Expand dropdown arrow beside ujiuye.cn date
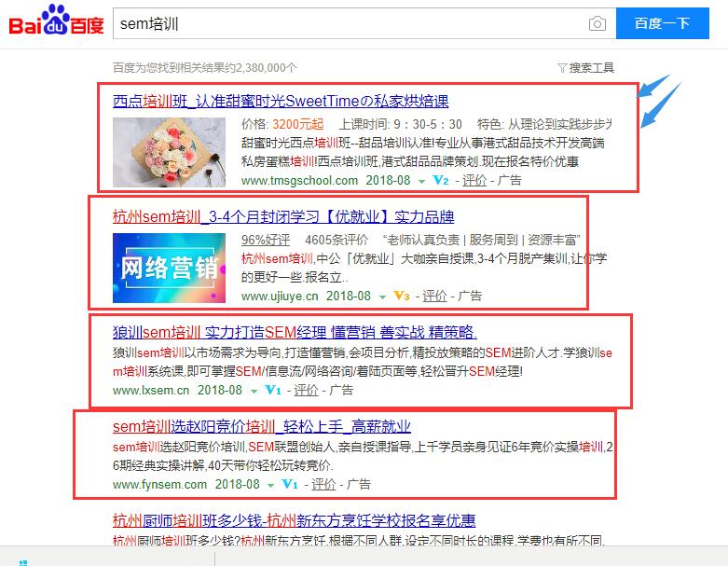Screen dimensions: 728x566 click(382, 297)
